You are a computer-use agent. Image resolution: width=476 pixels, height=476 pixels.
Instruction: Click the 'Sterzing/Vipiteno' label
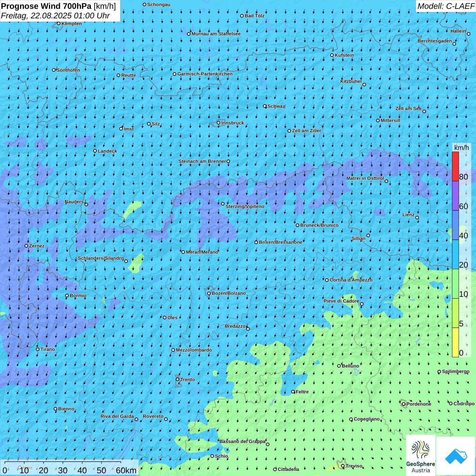pyautogui.click(x=245, y=206)
